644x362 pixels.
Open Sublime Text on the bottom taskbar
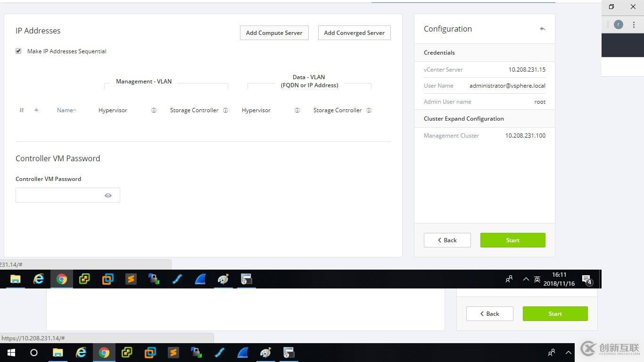tap(173, 353)
